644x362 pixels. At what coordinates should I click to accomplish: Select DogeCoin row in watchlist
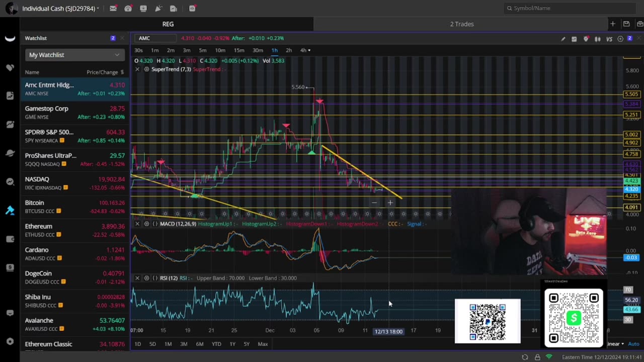[x=74, y=277]
